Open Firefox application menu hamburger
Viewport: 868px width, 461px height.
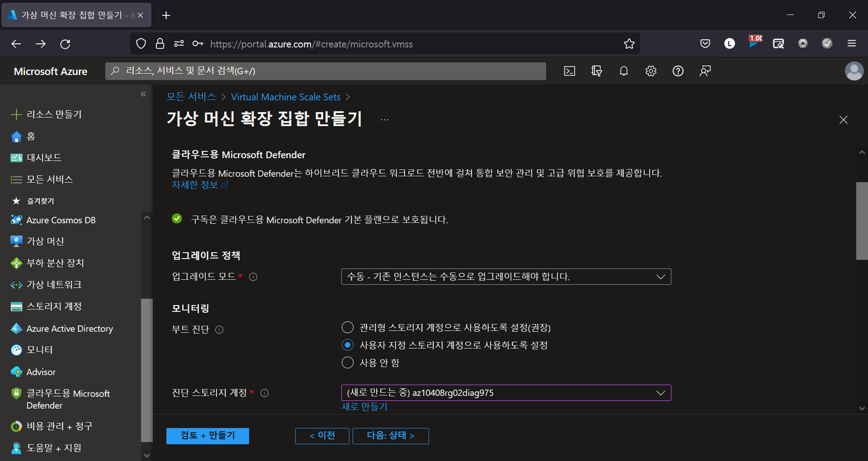(852, 43)
